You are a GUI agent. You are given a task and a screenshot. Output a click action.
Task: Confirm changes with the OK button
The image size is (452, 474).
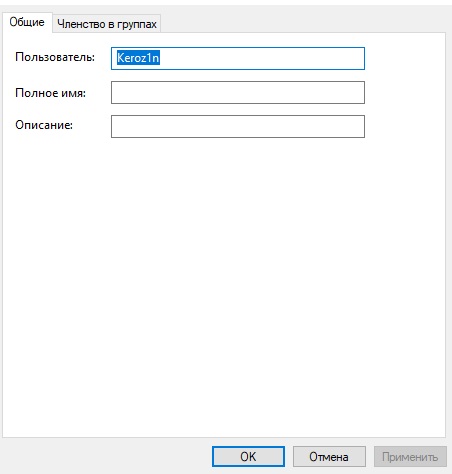click(248, 457)
